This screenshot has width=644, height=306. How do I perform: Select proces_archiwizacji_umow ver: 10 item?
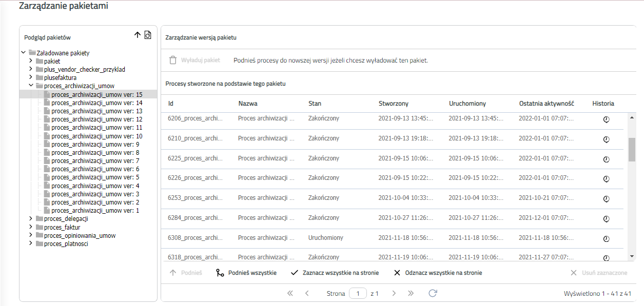(x=97, y=136)
